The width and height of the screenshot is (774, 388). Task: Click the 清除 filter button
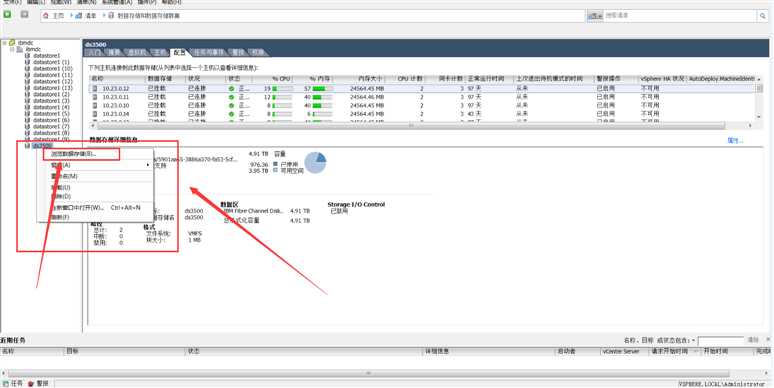(753, 340)
